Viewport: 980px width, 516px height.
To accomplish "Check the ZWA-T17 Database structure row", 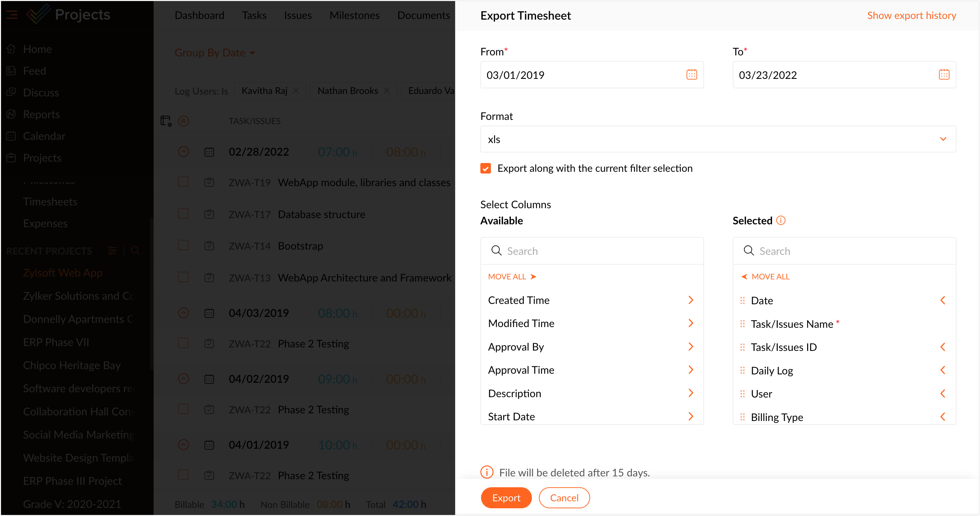I will click(183, 214).
